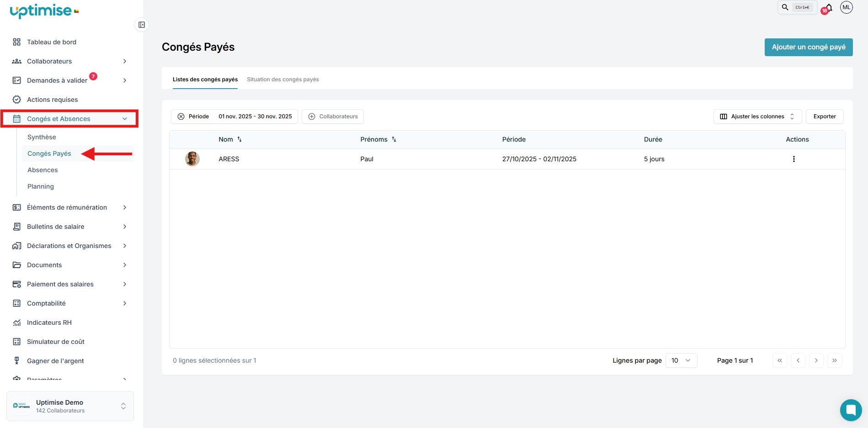868x428 pixels.
Task: Sort by Nom column arrows
Action: point(240,139)
